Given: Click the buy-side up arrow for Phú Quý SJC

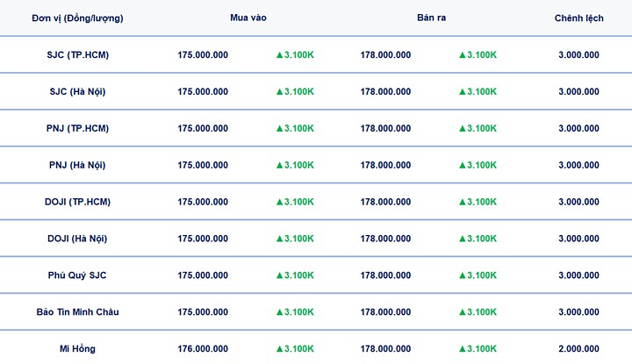Looking at the screenshot, I should pos(280,275).
